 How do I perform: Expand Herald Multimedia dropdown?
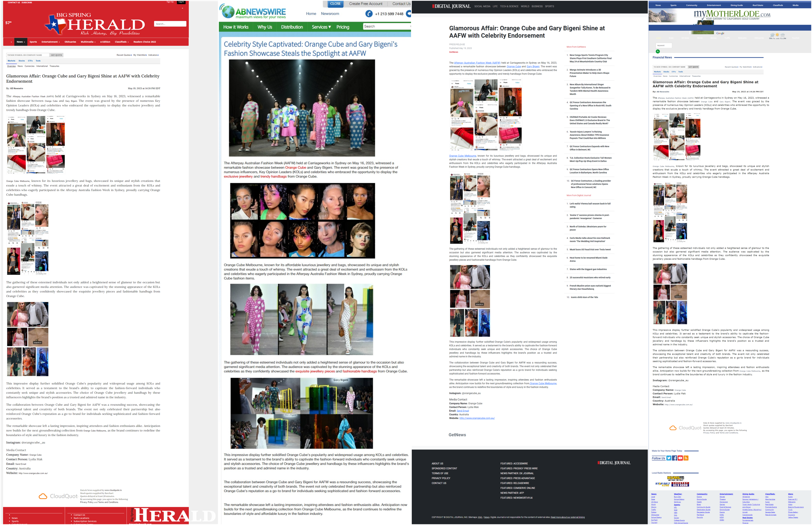tap(88, 42)
